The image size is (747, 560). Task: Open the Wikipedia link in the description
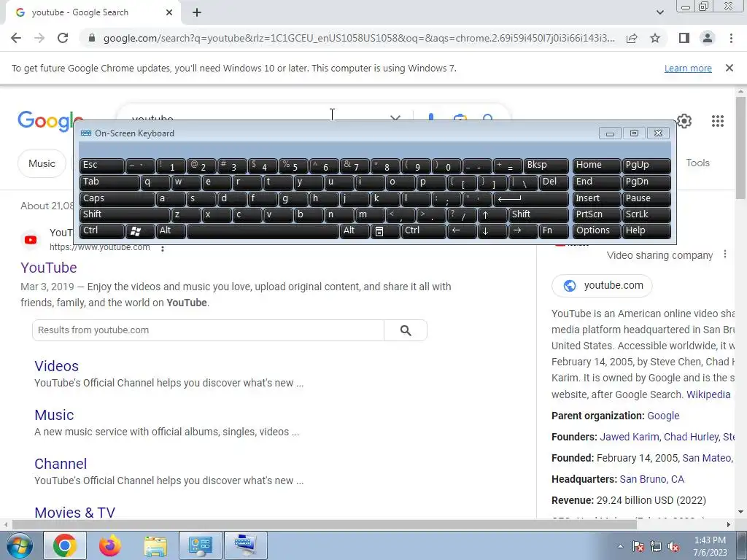tap(708, 394)
